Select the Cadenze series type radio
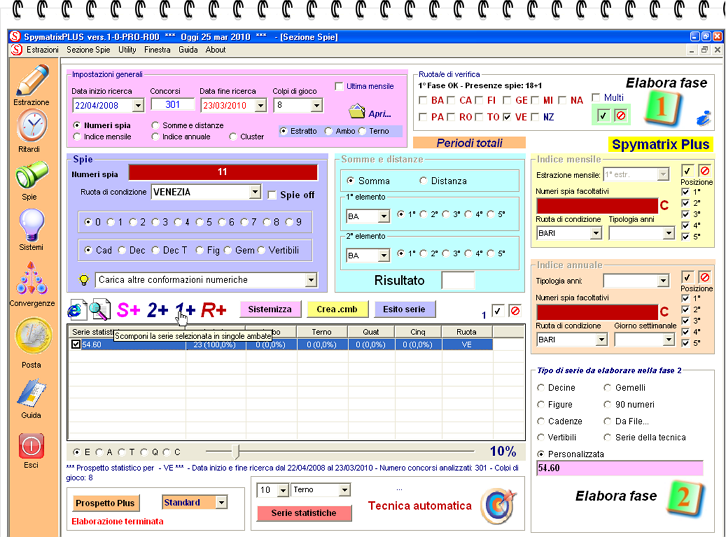This screenshot has height=537, width=726. pos(540,421)
